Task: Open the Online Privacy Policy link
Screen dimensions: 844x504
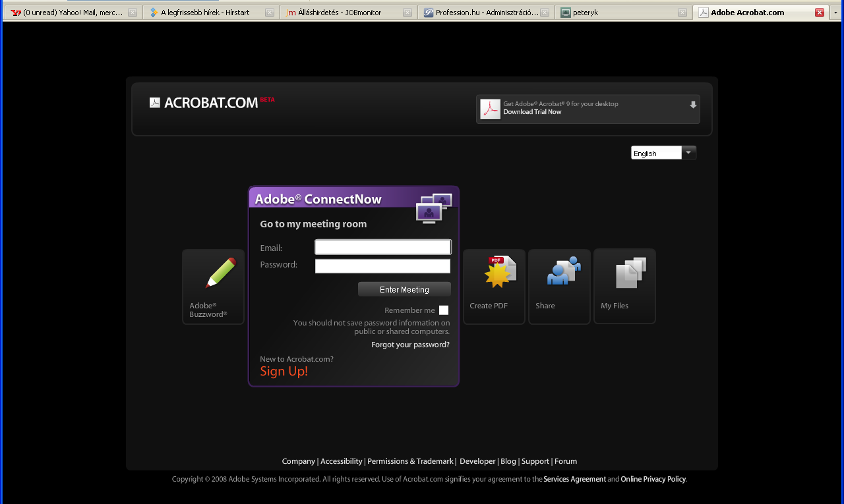Action: (653, 479)
